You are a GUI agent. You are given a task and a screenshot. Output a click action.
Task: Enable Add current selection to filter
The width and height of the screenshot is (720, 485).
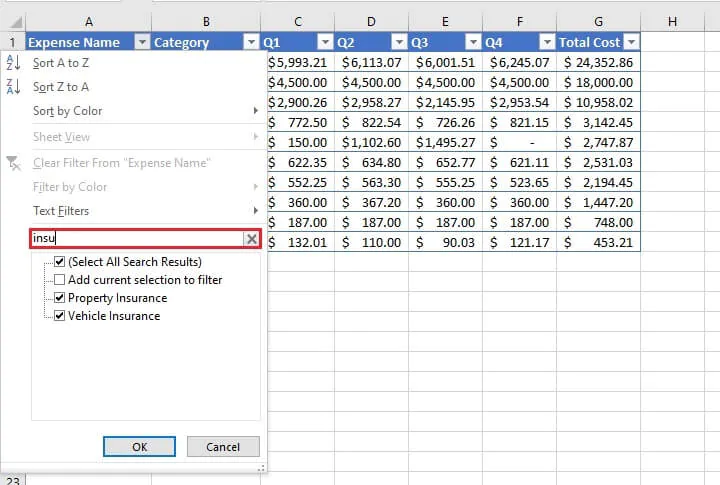pos(60,280)
